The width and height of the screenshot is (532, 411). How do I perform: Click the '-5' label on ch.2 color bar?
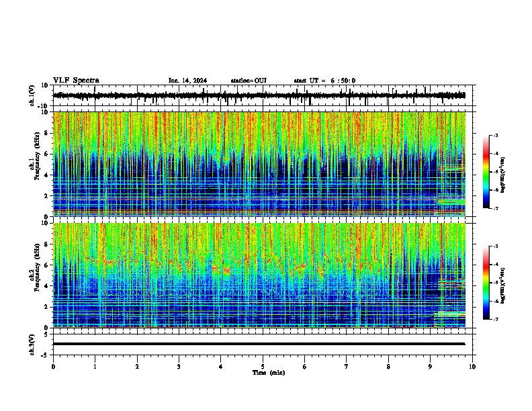click(x=496, y=283)
